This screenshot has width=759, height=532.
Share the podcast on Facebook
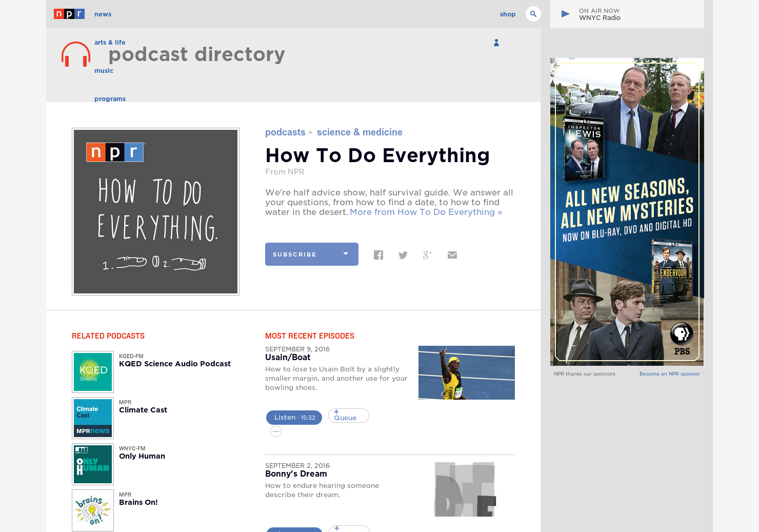378,254
